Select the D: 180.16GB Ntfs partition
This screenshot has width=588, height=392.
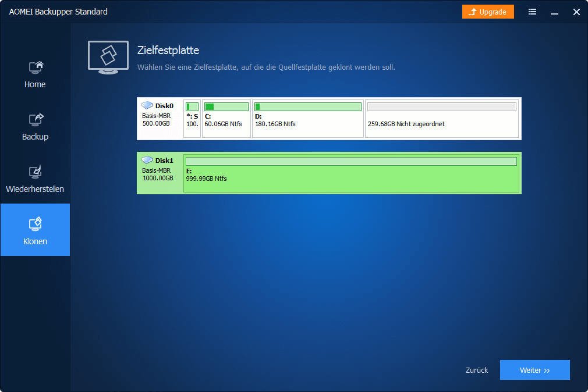pos(308,119)
